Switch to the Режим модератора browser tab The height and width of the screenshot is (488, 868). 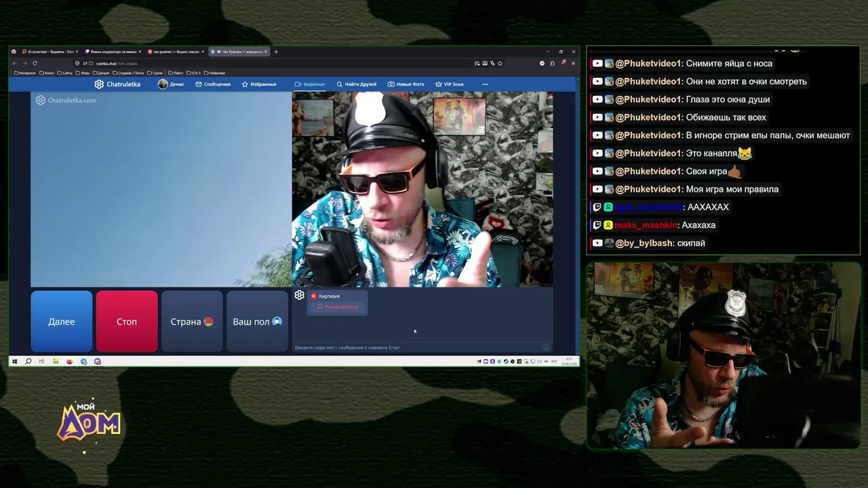[x=113, y=52]
